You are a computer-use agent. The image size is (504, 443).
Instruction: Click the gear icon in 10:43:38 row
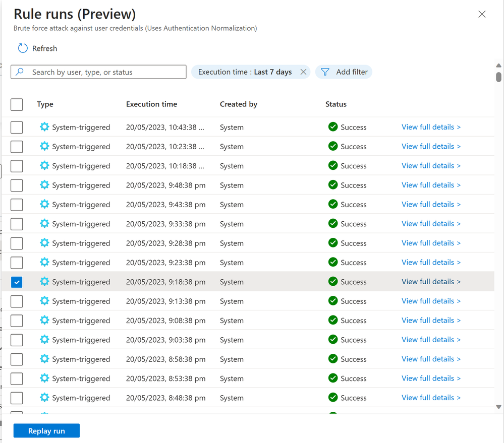[x=44, y=127]
